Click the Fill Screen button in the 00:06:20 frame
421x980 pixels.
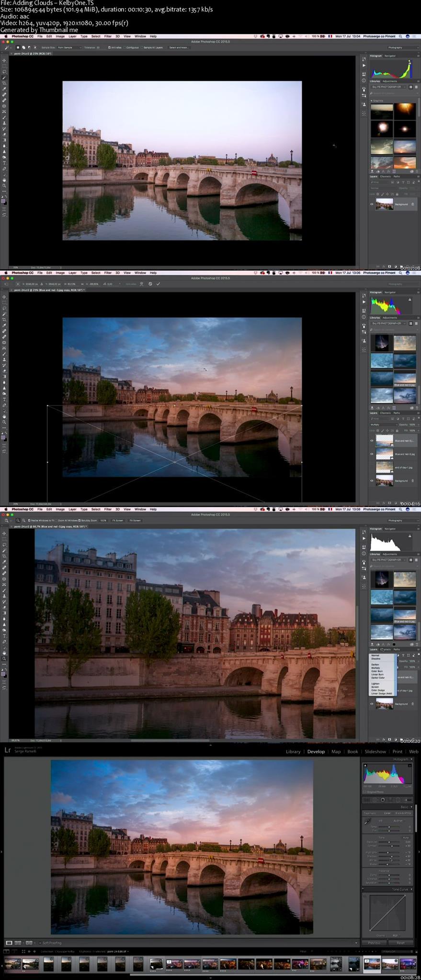click(x=135, y=520)
